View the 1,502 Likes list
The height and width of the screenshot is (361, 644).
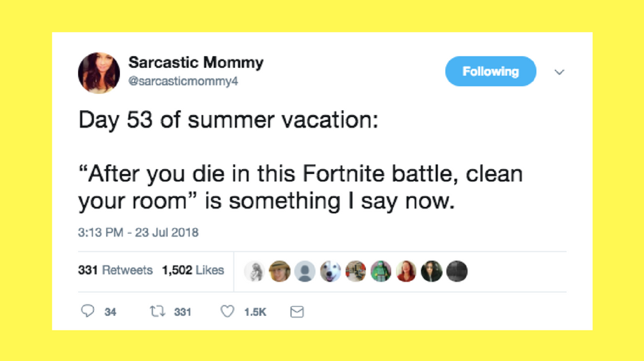click(193, 270)
